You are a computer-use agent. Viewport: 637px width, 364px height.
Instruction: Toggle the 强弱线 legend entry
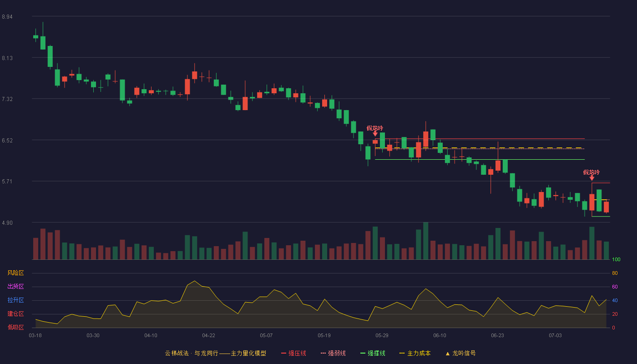(333, 353)
